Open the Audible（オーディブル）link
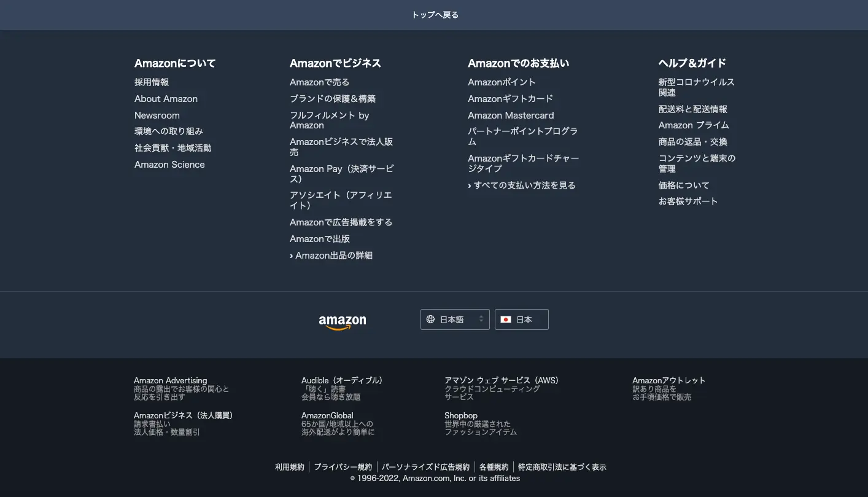 click(x=342, y=389)
